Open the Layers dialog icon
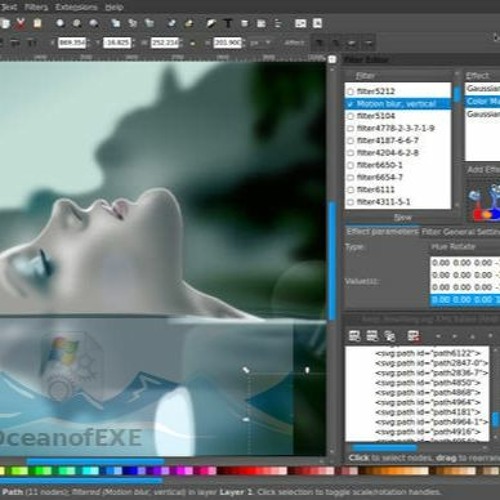Image resolution: width=500 pixels, height=500 pixels. [245, 23]
